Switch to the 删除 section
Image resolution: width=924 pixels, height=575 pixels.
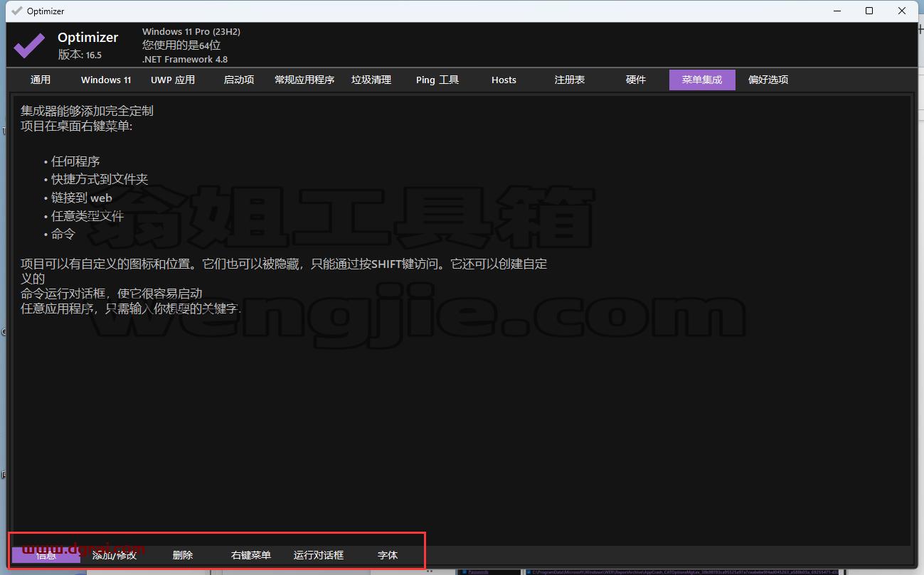pos(183,555)
